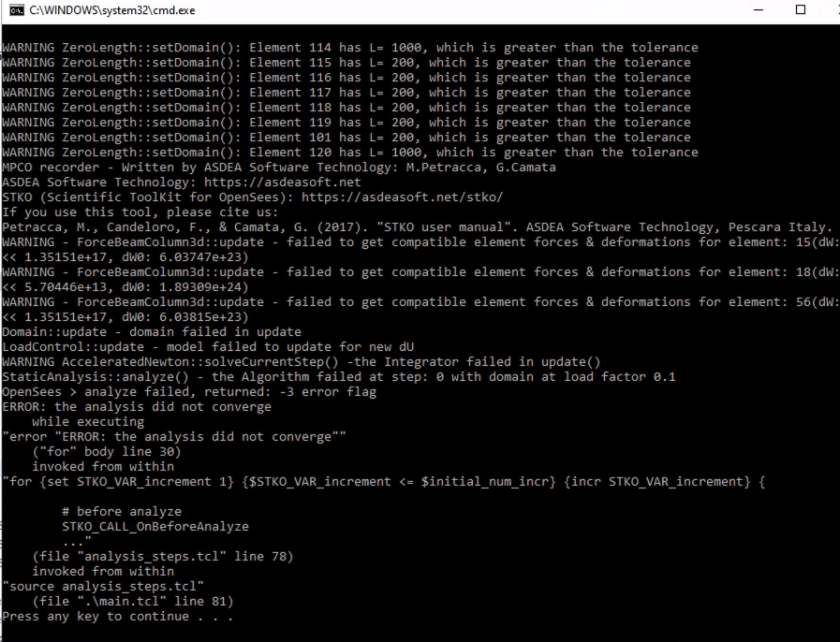840x642 pixels.
Task: Click the warning line for Element 120
Action: pos(350,153)
